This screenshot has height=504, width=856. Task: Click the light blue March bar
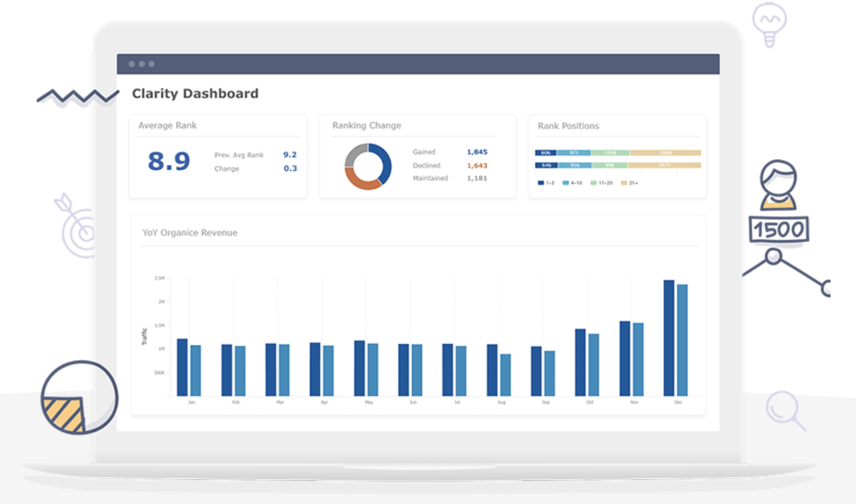click(284, 371)
